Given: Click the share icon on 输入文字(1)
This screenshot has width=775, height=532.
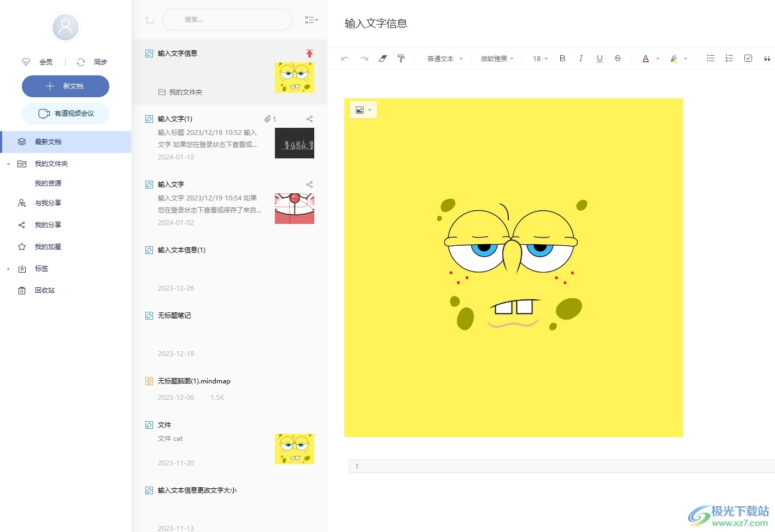Looking at the screenshot, I should (x=309, y=119).
